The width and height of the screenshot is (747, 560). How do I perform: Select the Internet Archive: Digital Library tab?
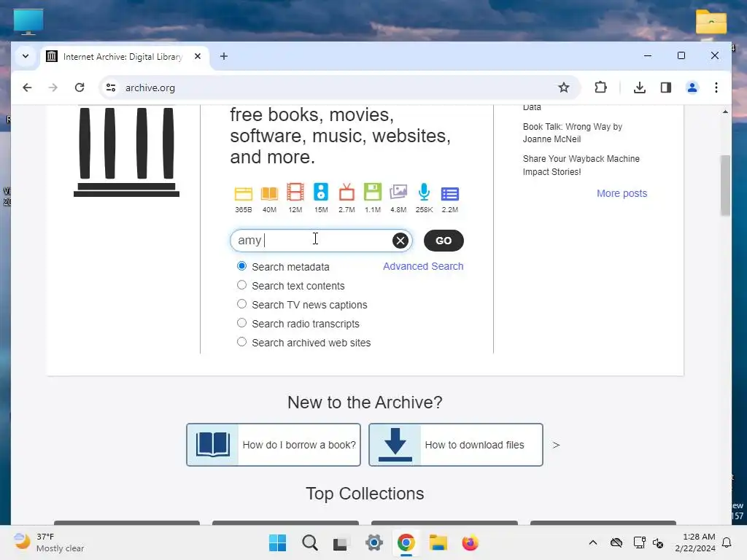tap(125, 57)
